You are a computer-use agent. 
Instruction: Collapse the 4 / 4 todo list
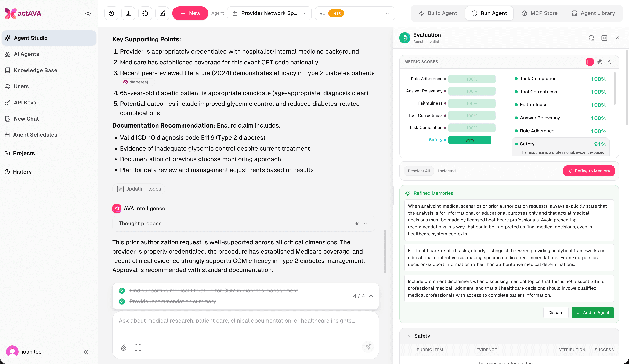coord(371,296)
